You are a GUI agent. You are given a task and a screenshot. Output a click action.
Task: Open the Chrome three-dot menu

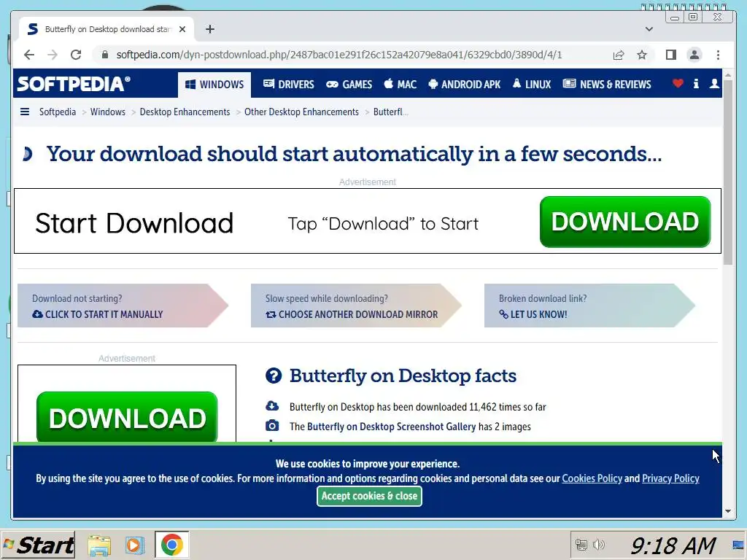pyautogui.click(x=718, y=55)
